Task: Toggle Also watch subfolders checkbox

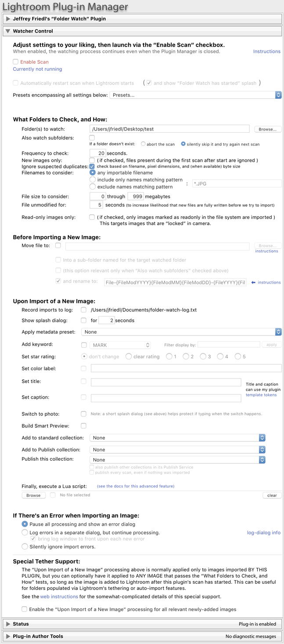Action: click(x=92, y=138)
